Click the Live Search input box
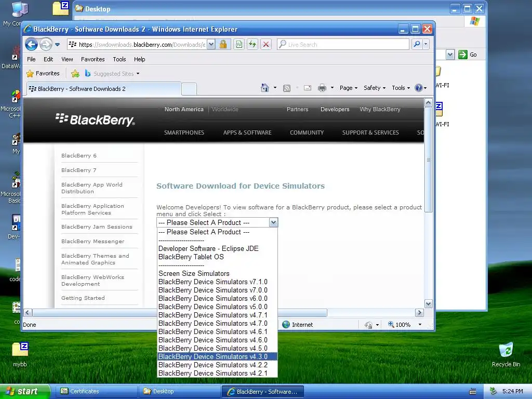 point(343,45)
